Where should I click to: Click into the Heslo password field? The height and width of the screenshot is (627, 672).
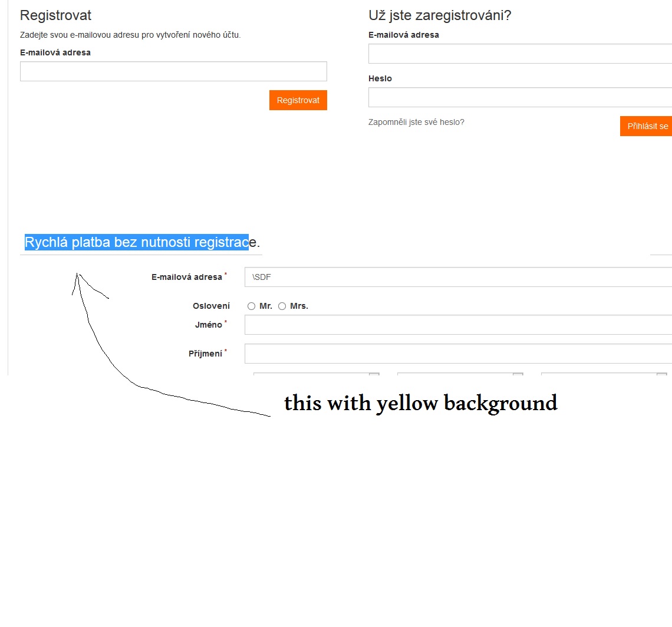pos(520,97)
